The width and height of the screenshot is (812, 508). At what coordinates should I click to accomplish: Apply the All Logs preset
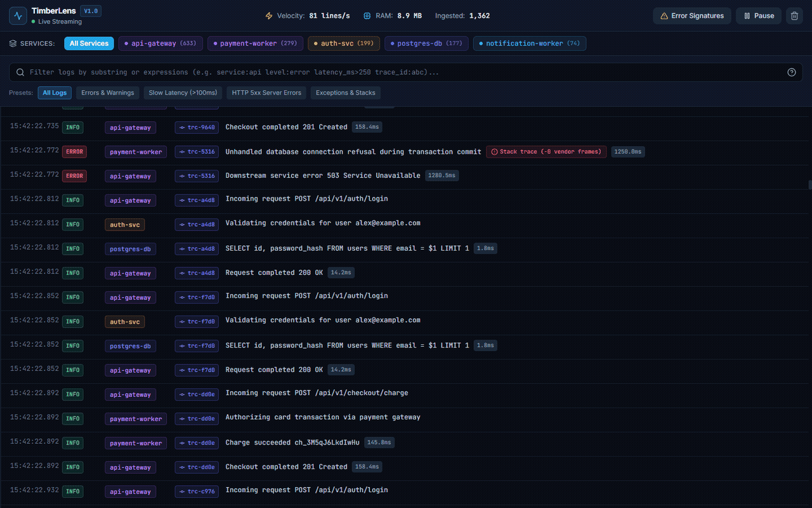(x=55, y=93)
